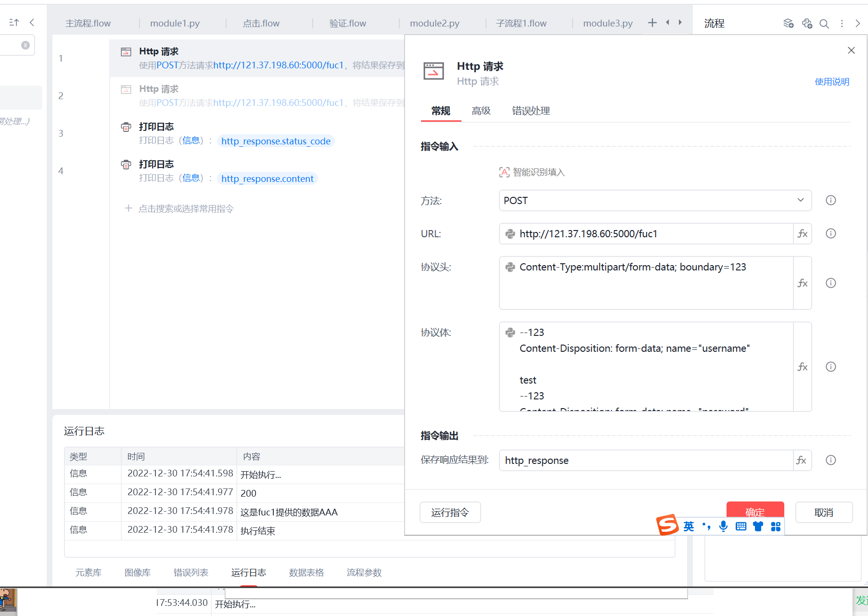Click the fx expression icon beside URL field
868x616 pixels.
pyautogui.click(x=802, y=234)
